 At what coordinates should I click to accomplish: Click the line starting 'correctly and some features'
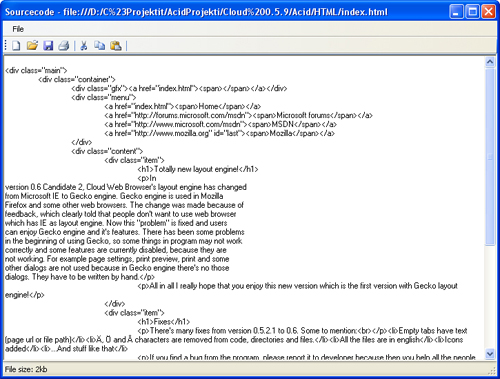[116, 250]
